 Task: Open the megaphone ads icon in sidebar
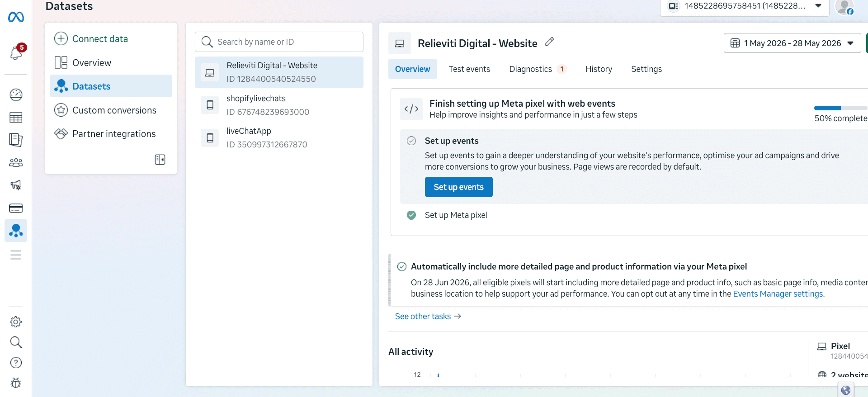coord(16,185)
